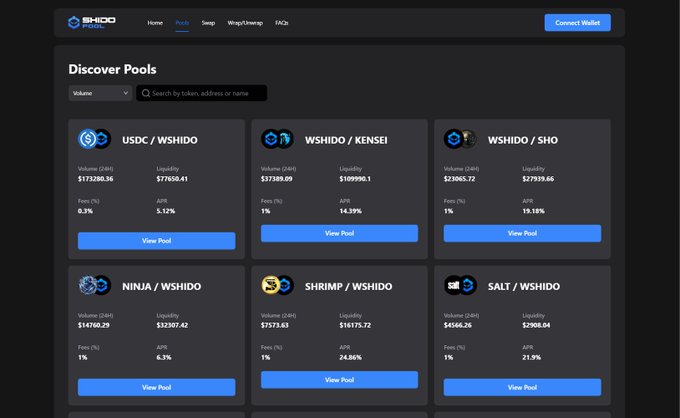This screenshot has width=680, height=418.
Task: Click WSHIDO icon in NINJA / WSHIDO card
Action: pyautogui.click(x=103, y=285)
